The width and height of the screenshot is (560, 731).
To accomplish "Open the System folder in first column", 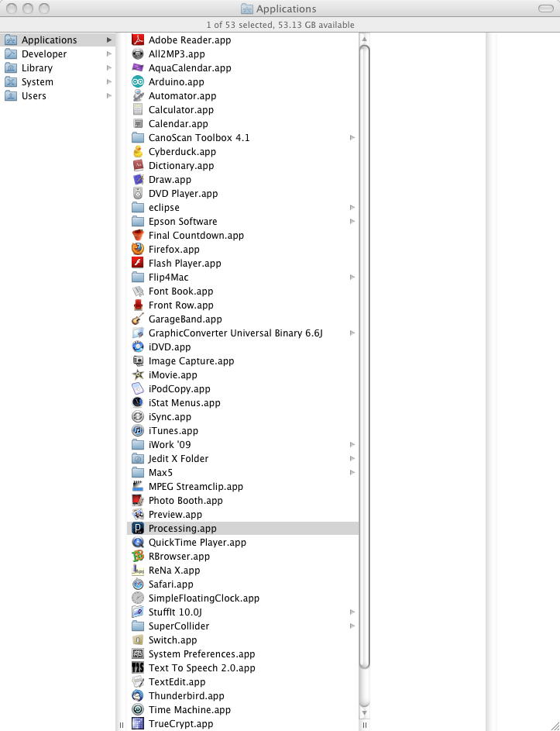I will pos(58,81).
